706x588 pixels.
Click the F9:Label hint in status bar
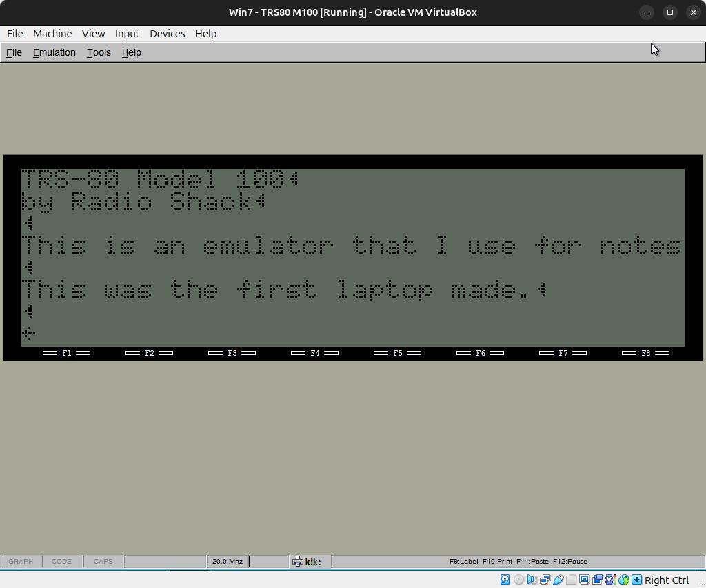(464, 561)
